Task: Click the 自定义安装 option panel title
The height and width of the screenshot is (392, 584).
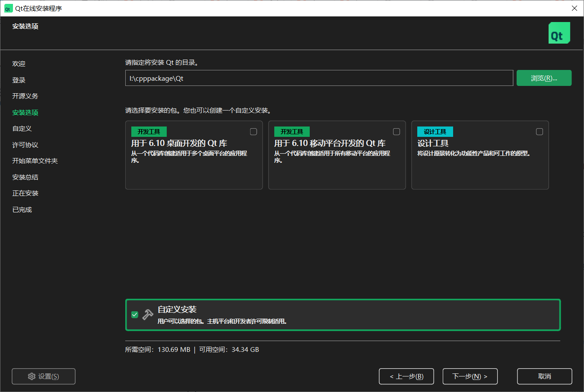Action: [177, 309]
